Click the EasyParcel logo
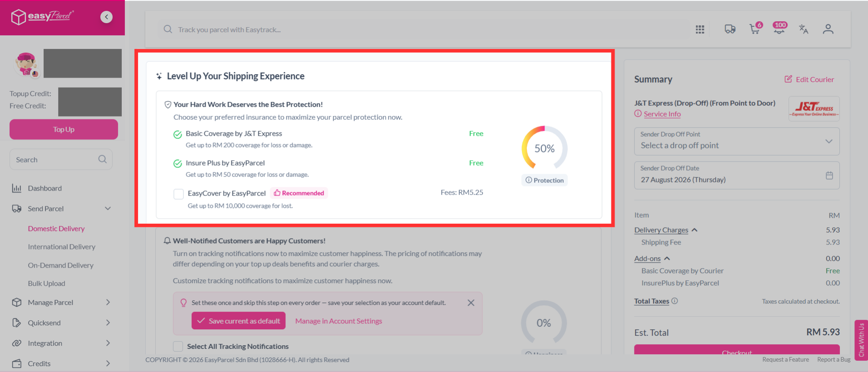The image size is (868, 372). pyautogui.click(x=42, y=17)
